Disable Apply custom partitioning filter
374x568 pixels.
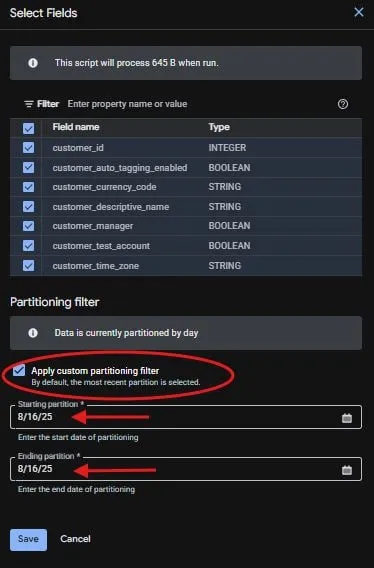point(19,370)
